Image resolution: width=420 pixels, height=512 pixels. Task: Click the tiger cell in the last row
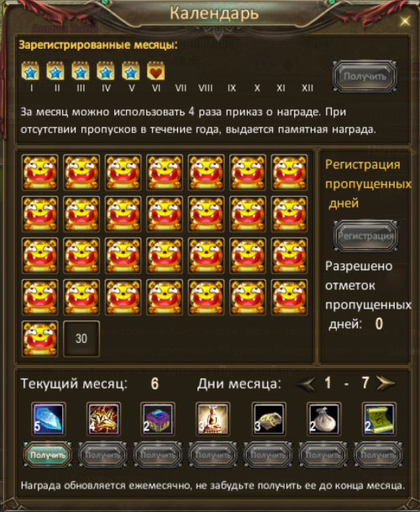[x=40, y=339]
